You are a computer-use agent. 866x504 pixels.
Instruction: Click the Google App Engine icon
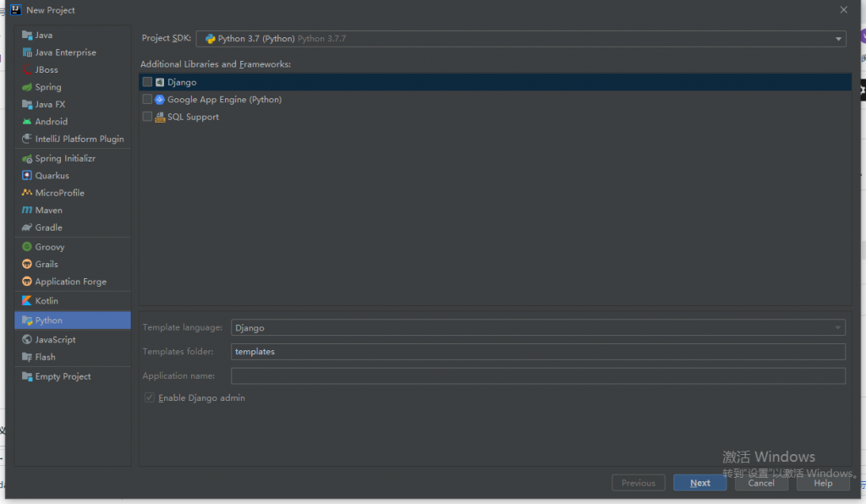click(160, 100)
